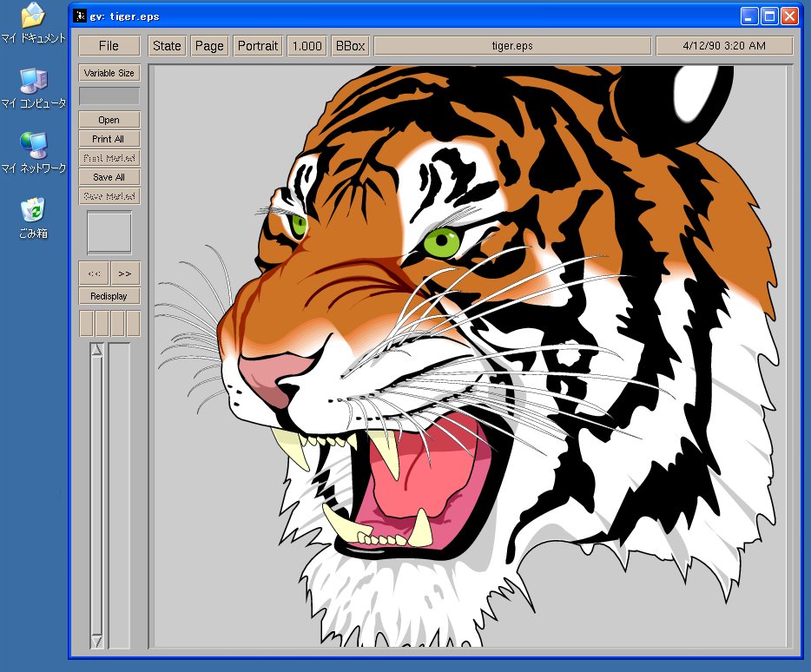811x672 pixels.
Task: Open the State menu
Action: (167, 45)
